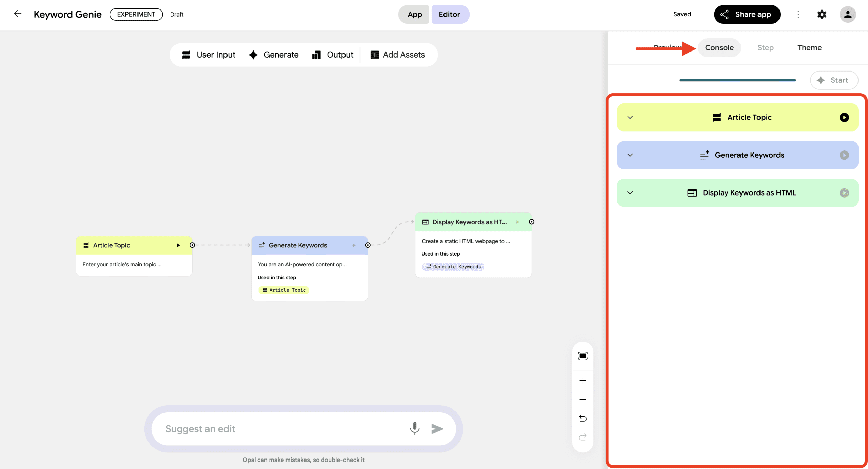Run the Article Topic step

click(x=844, y=117)
